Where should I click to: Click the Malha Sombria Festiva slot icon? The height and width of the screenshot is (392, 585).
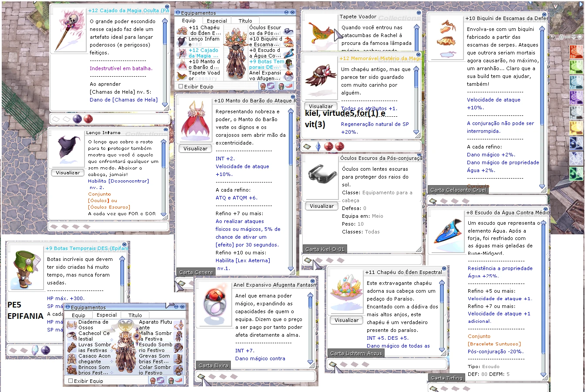click(179, 336)
